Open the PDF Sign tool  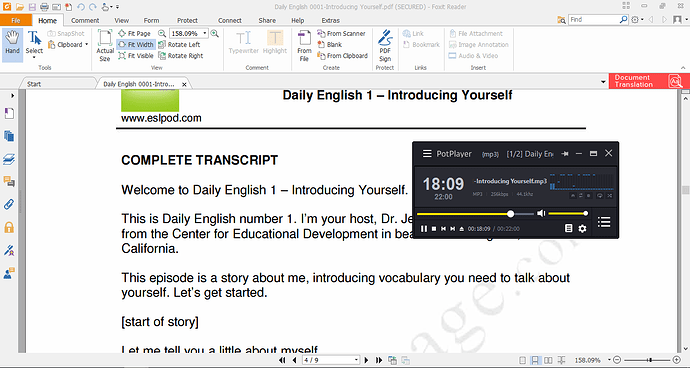[385, 45]
